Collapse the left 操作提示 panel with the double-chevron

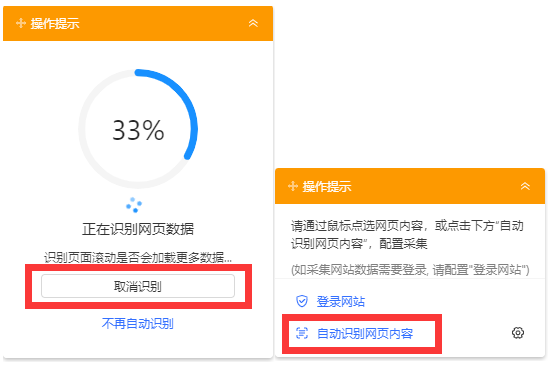pyautogui.click(x=253, y=23)
